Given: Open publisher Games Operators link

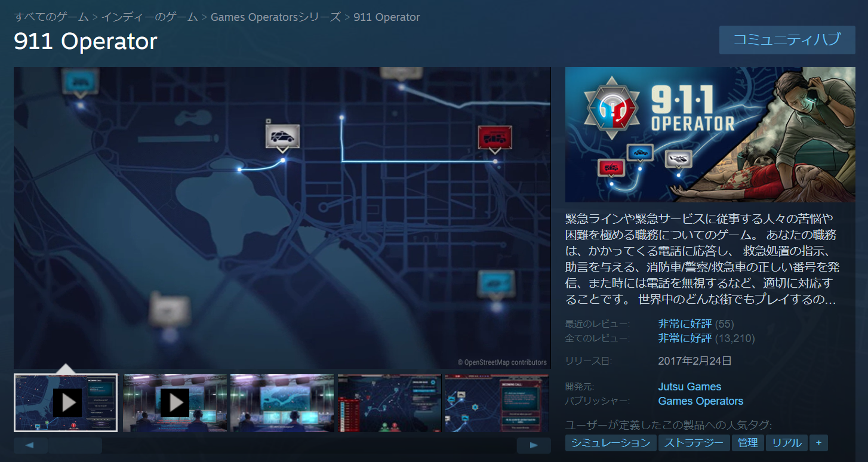Looking at the screenshot, I should (x=700, y=401).
